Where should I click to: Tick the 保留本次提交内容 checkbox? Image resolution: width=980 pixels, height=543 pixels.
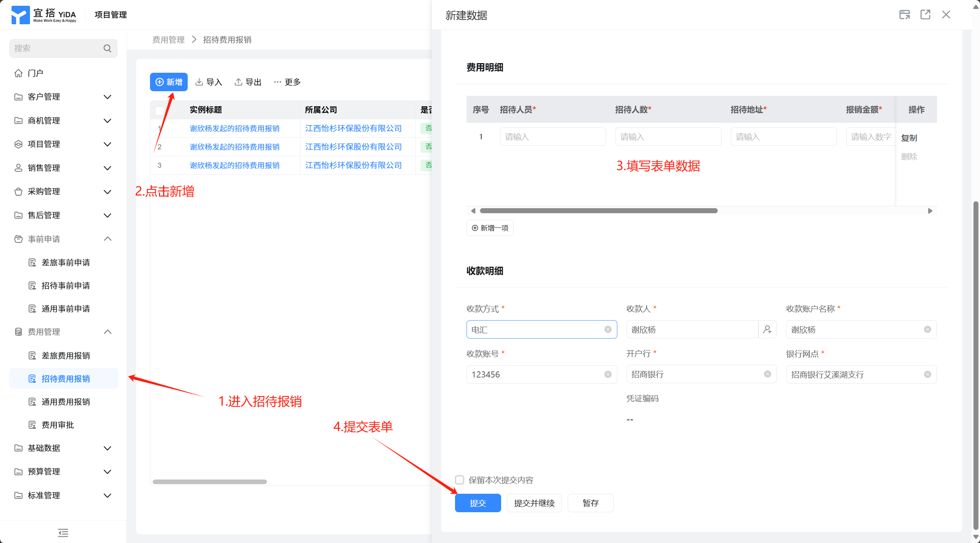[x=460, y=480]
